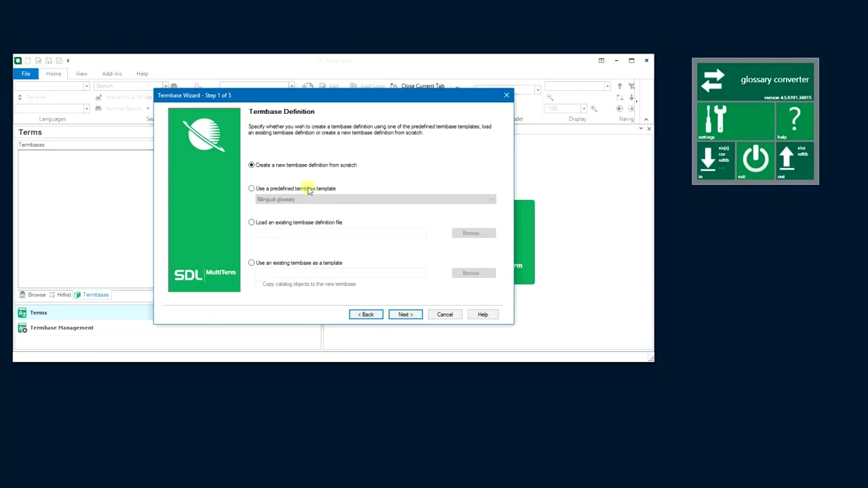Switch to the Browse tab in Terms pane
Viewport: 868px width, 488px height.
pyautogui.click(x=33, y=295)
